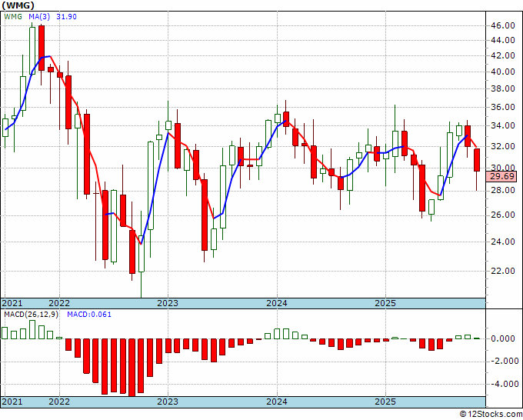Click the 2022 label on price timeline
Viewport: 523px width, 420px height.
click(59, 303)
